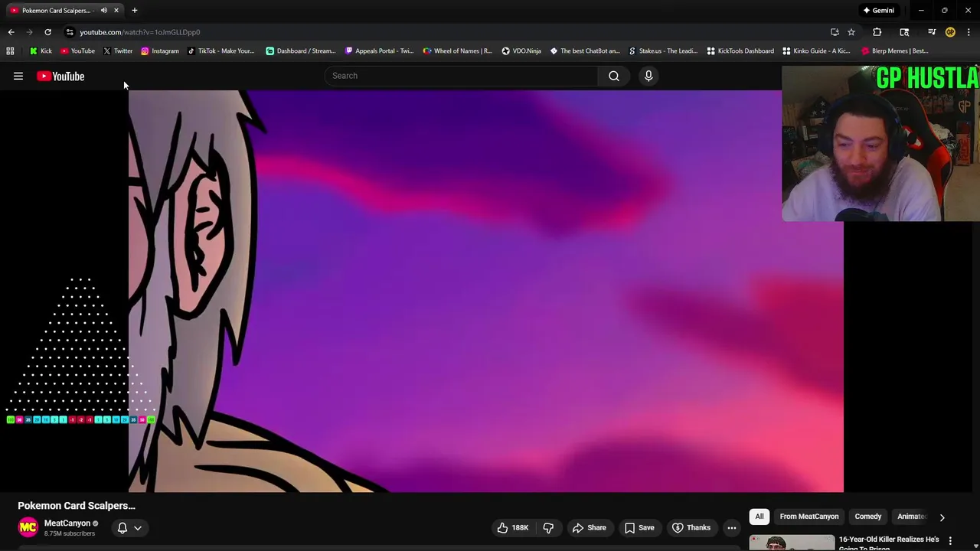Viewport: 980px width, 551px height.
Task: Open the VDO.Ninja bookmark
Action: pos(521,51)
